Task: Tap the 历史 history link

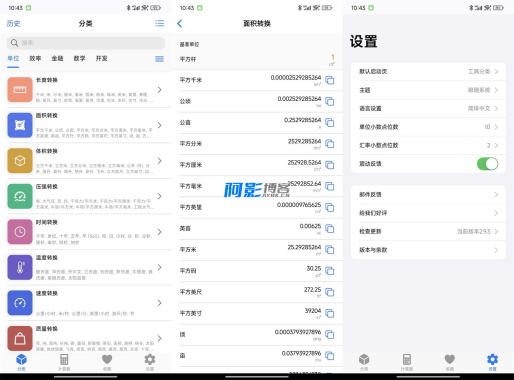Action: [x=14, y=23]
